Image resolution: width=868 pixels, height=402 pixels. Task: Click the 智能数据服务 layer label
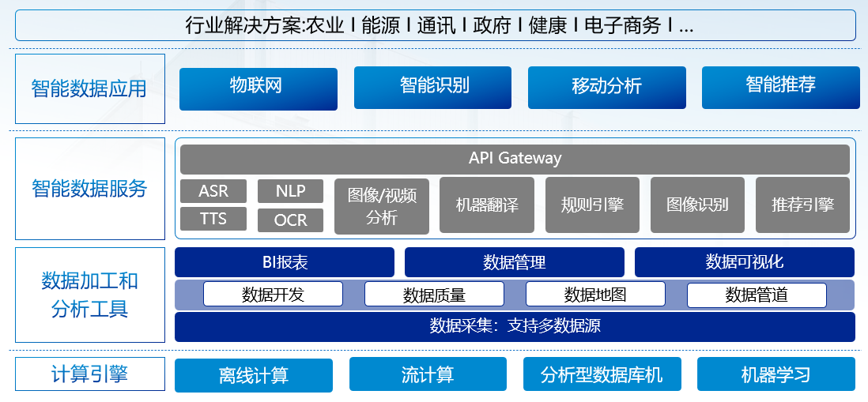pyautogui.click(x=89, y=189)
